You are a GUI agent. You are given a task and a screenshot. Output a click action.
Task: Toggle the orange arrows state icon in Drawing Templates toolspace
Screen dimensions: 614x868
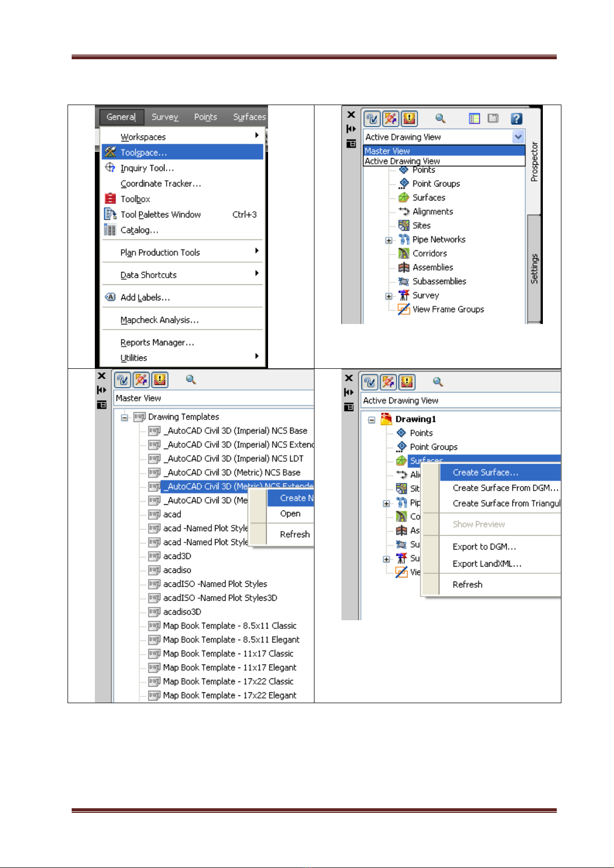click(x=141, y=380)
